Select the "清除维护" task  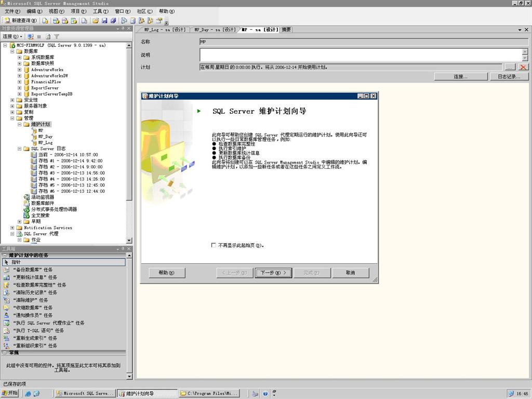pos(31,300)
